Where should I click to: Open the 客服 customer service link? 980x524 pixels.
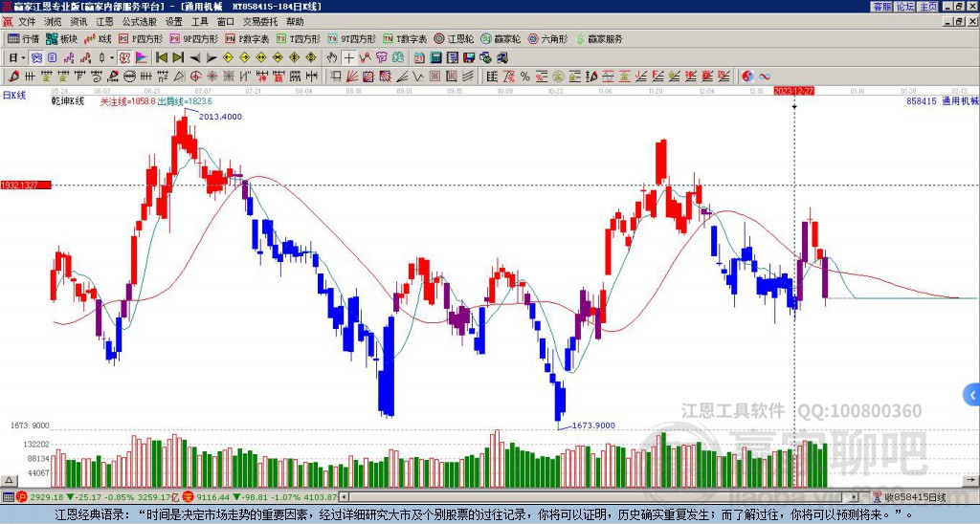[x=882, y=7]
